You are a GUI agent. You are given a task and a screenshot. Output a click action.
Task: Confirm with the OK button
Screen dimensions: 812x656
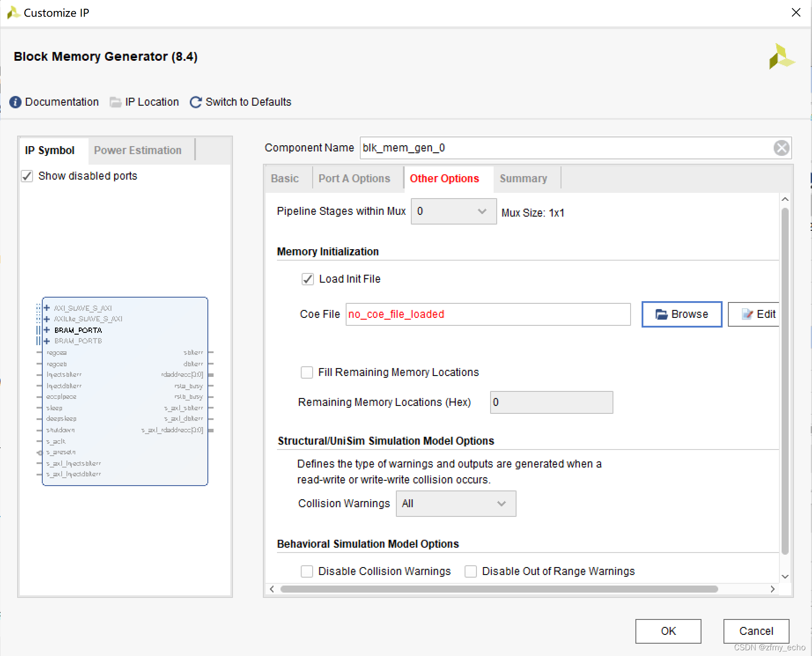pos(668,631)
